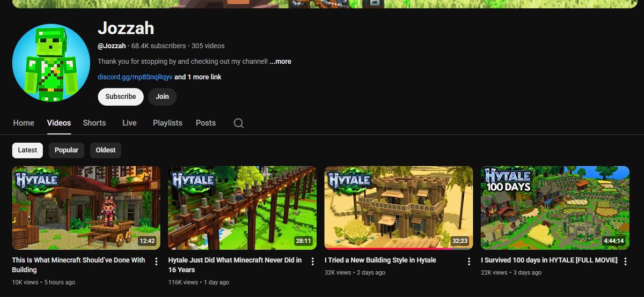Click the 4:44:14 video thumbnail

point(555,208)
